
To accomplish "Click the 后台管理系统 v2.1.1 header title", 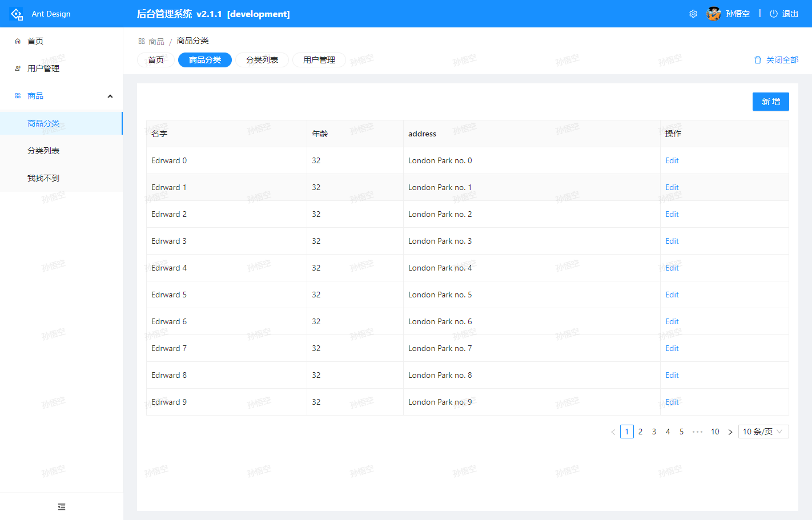I will pos(213,14).
